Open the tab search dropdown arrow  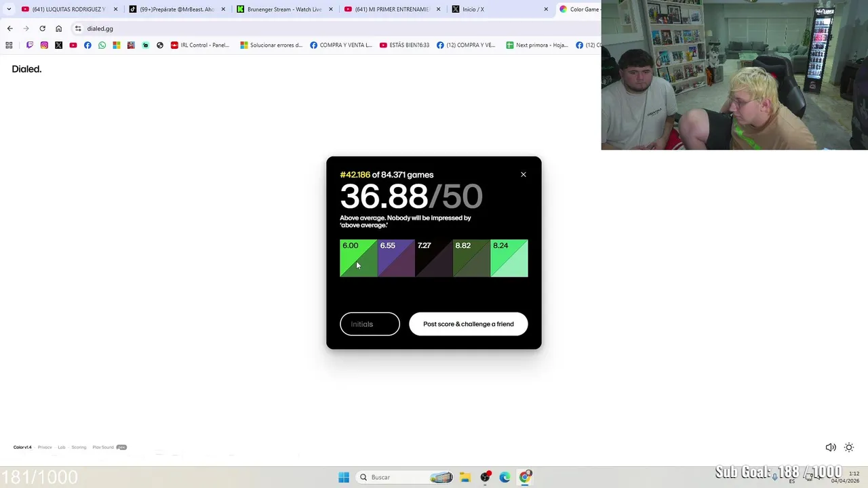coord(9,9)
